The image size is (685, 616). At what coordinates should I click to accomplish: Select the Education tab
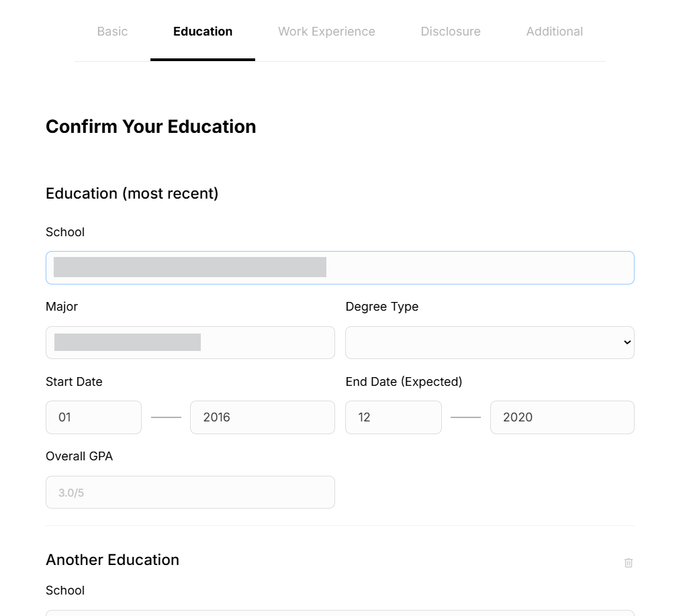[x=203, y=32]
